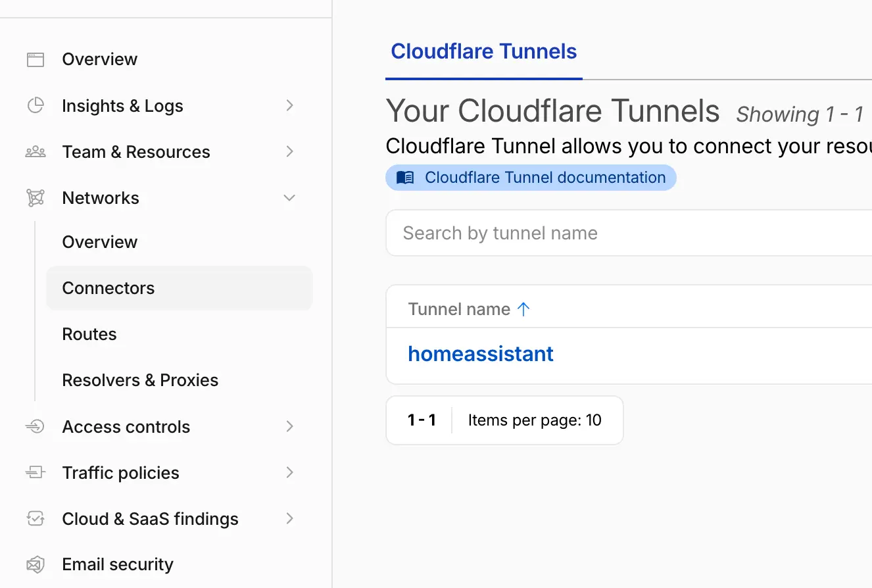The width and height of the screenshot is (872, 588).
Task: Collapse the Networks section chevron
Action: click(x=289, y=197)
